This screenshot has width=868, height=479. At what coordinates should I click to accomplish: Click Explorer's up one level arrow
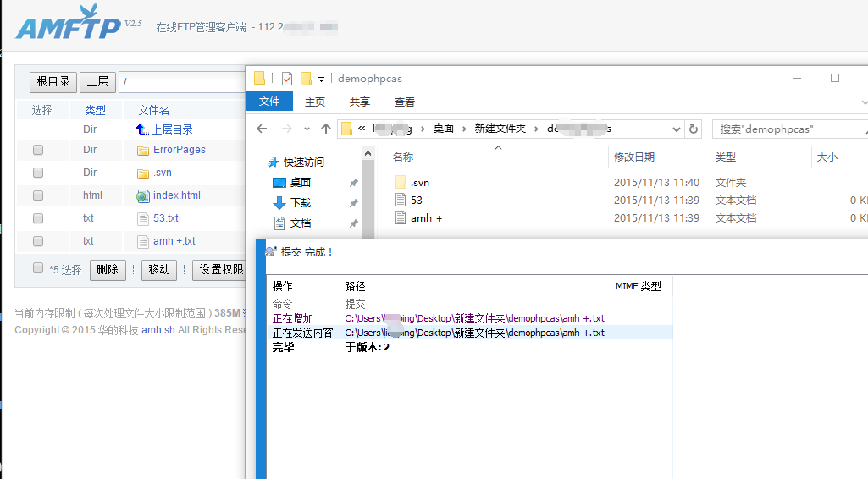[x=325, y=129]
